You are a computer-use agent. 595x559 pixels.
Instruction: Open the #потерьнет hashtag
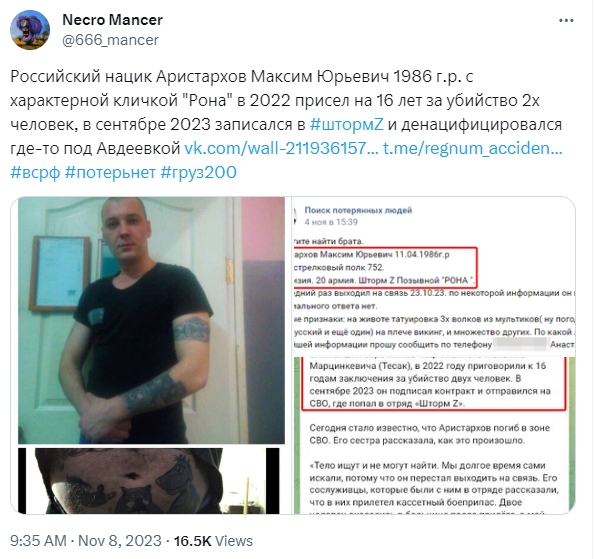110,172
